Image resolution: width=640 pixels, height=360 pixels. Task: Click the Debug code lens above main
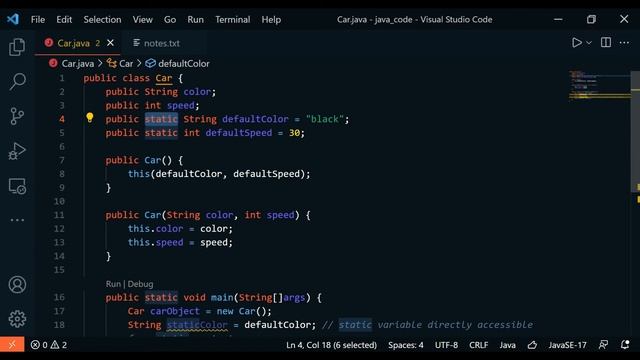click(140, 284)
